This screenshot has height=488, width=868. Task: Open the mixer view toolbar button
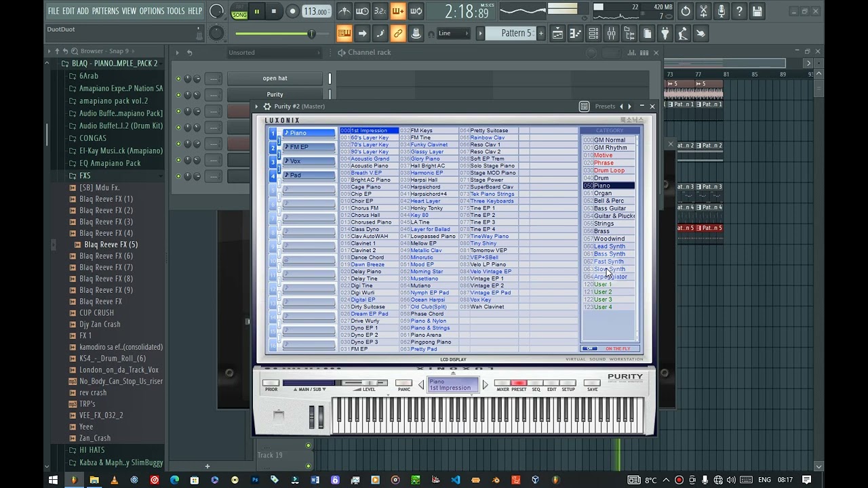coord(611,33)
